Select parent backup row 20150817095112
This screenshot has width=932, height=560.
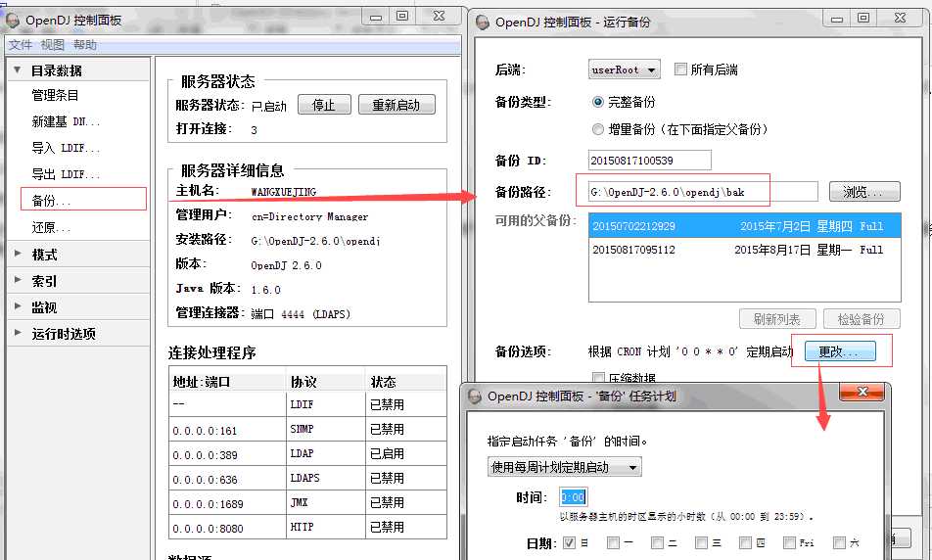click(745, 250)
